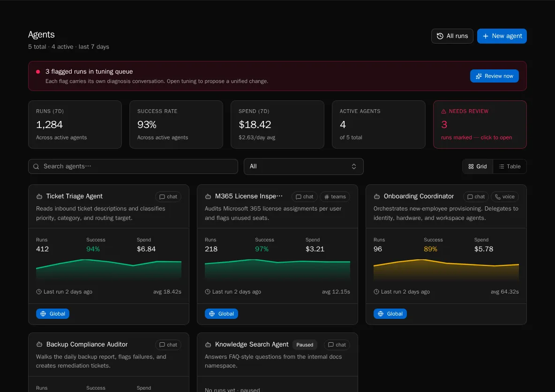Toggle the chat badge on Ticket Triage Agent
The width and height of the screenshot is (555, 392).
click(x=168, y=196)
